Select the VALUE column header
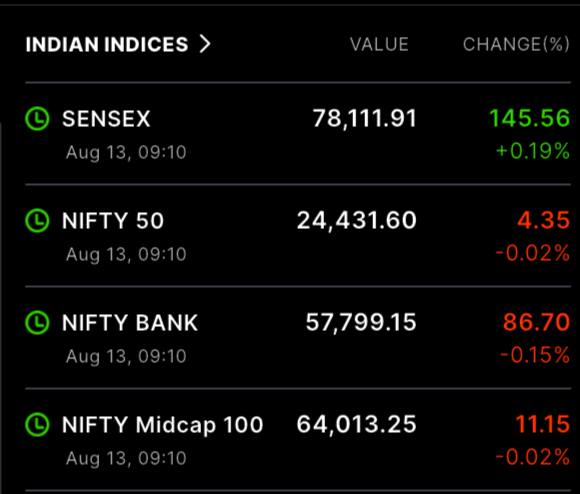Image resolution: width=580 pixels, height=494 pixels. (x=379, y=44)
